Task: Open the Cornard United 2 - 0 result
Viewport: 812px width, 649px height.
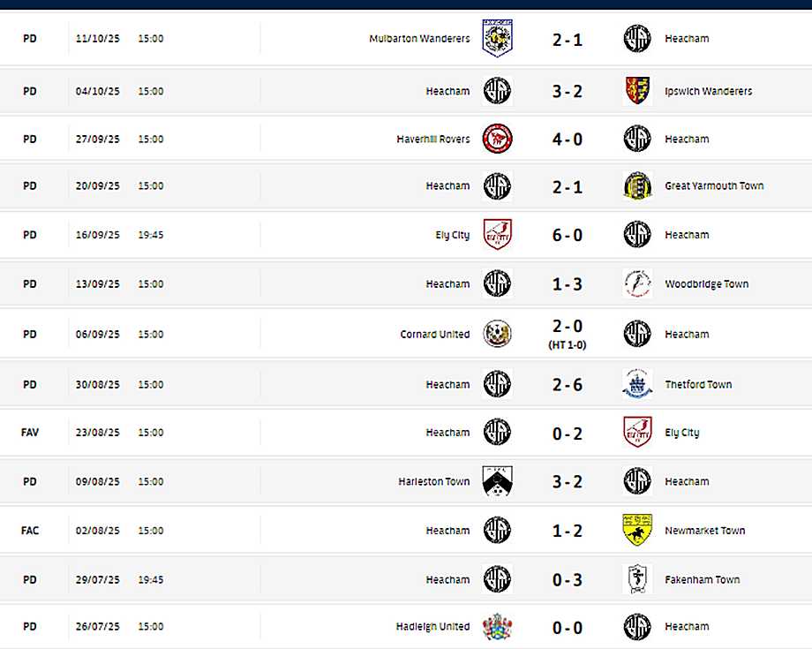Action: (x=567, y=328)
